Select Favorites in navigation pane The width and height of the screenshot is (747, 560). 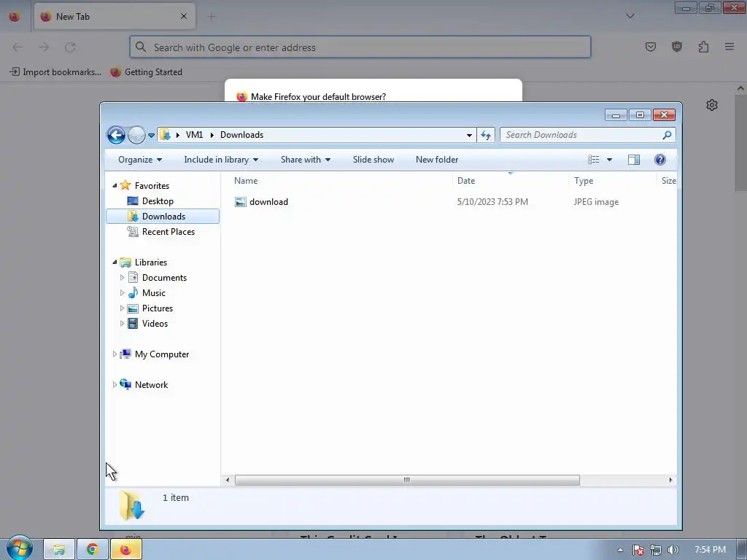(152, 186)
